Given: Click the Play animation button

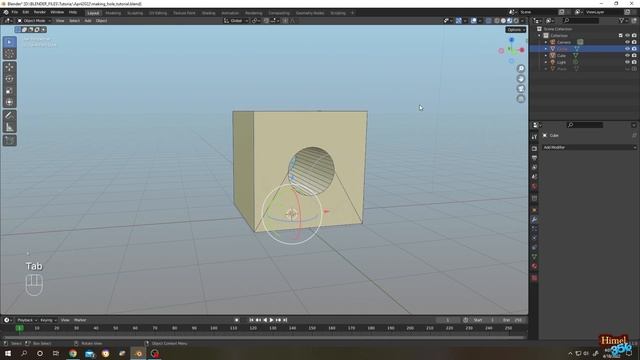Looking at the screenshot, I should [271, 320].
